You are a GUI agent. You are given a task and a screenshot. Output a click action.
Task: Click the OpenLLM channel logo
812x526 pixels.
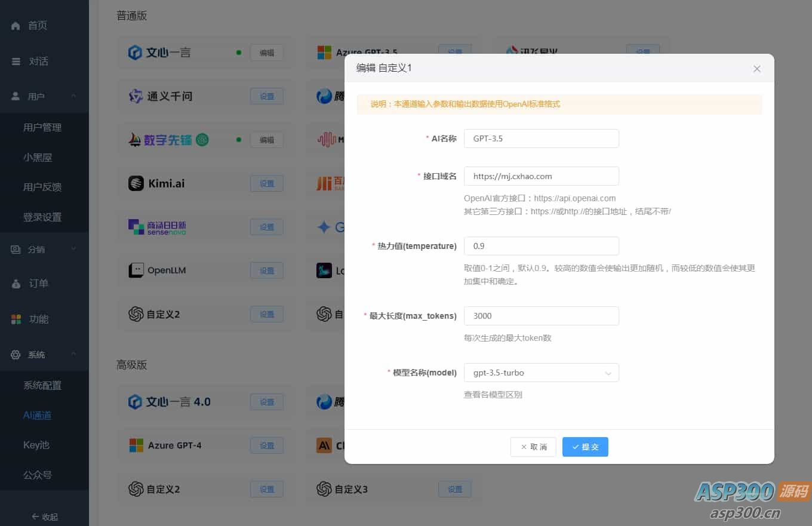[x=136, y=270]
